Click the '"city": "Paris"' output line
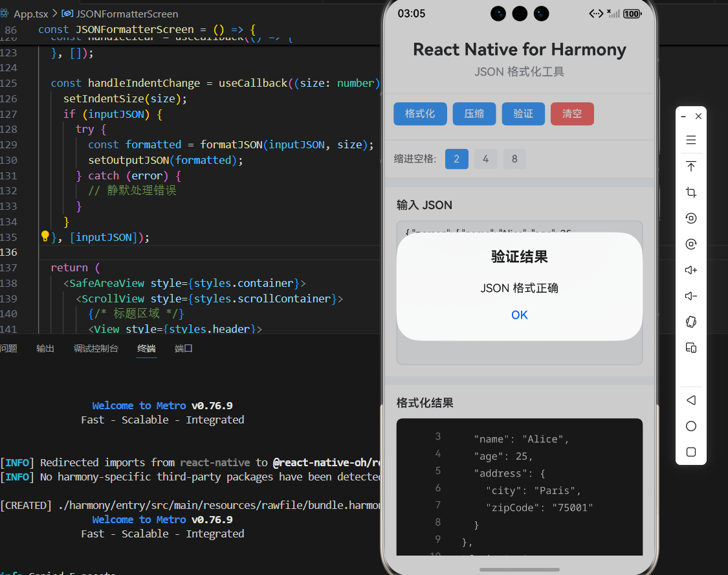 click(x=533, y=490)
